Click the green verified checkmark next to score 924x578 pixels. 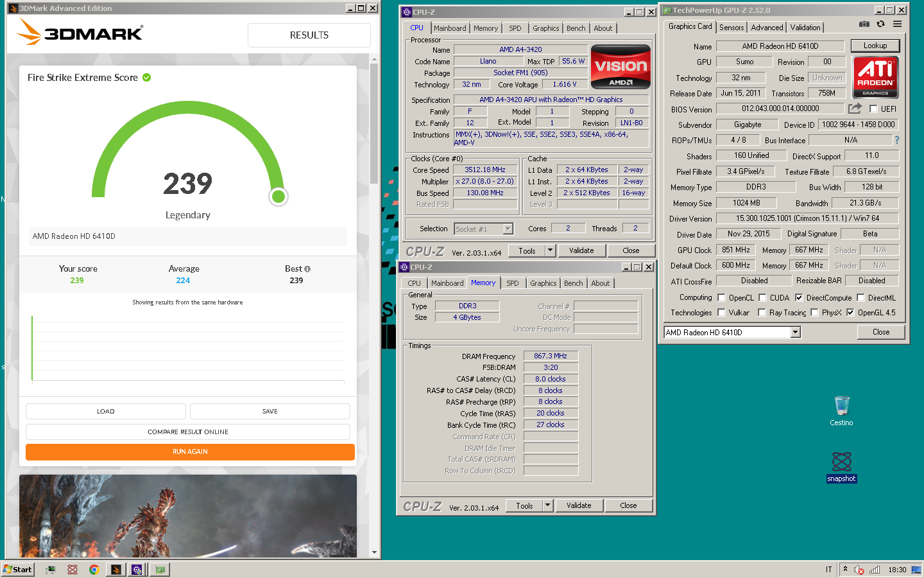pyautogui.click(x=146, y=78)
